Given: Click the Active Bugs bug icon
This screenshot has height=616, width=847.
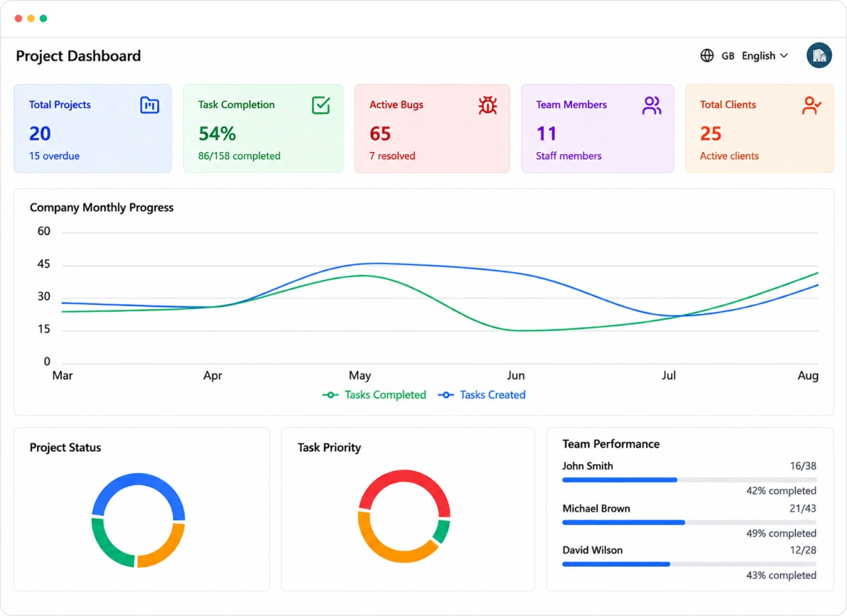Looking at the screenshot, I should click(x=488, y=105).
